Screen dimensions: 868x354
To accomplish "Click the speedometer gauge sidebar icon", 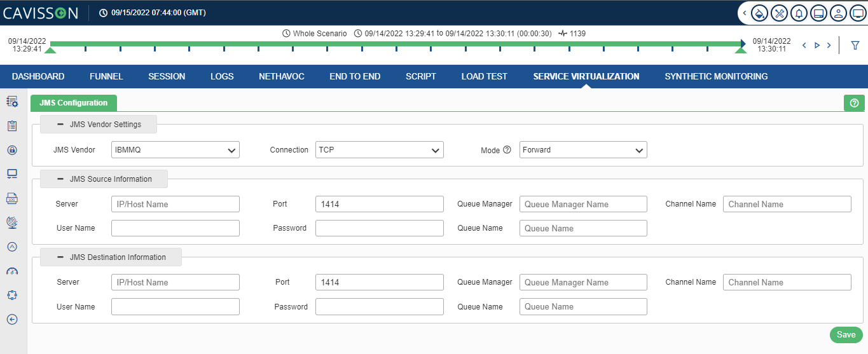I will [12, 271].
